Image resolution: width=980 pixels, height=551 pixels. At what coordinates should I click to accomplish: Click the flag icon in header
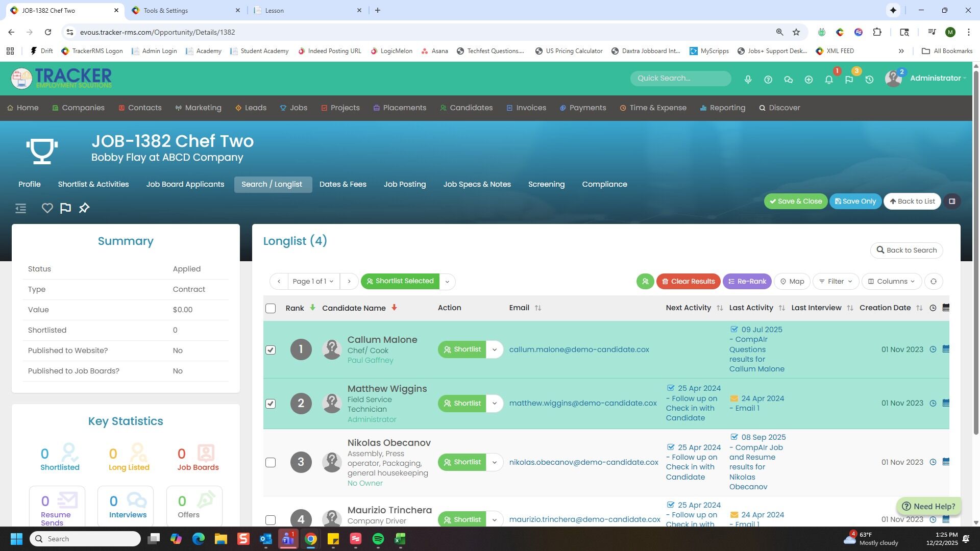pos(849,80)
